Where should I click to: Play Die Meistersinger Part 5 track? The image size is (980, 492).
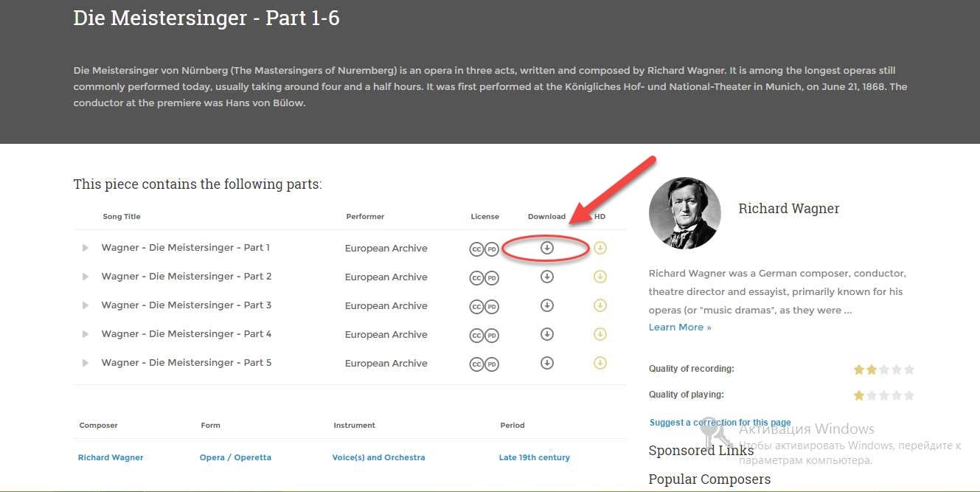[x=86, y=363]
